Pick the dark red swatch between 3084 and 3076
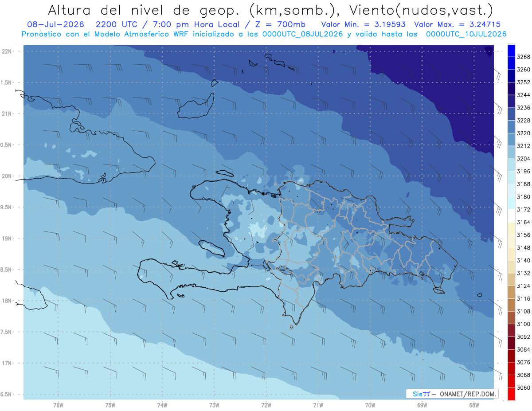 [511, 356]
